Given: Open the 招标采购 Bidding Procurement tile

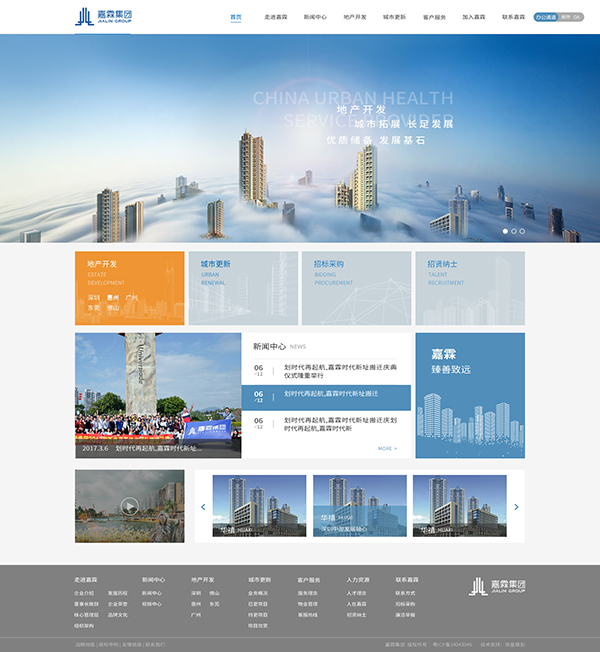Looking at the screenshot, I should tap(356, 288).
